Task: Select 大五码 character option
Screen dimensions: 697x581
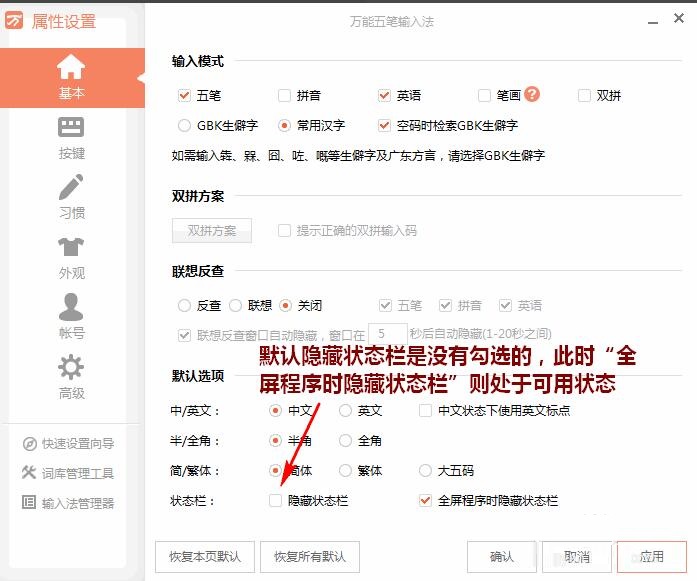Action: [425, 470]
